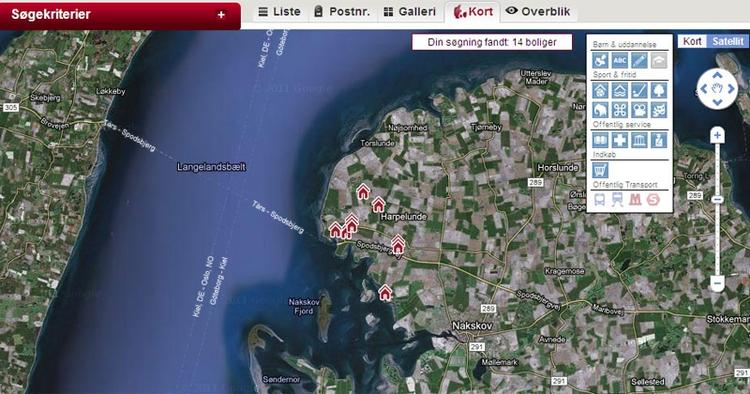Image resolution: width=750 pixels, height=394 pixels.
Task: Click the Søndernor label
Action: (281, 379)
